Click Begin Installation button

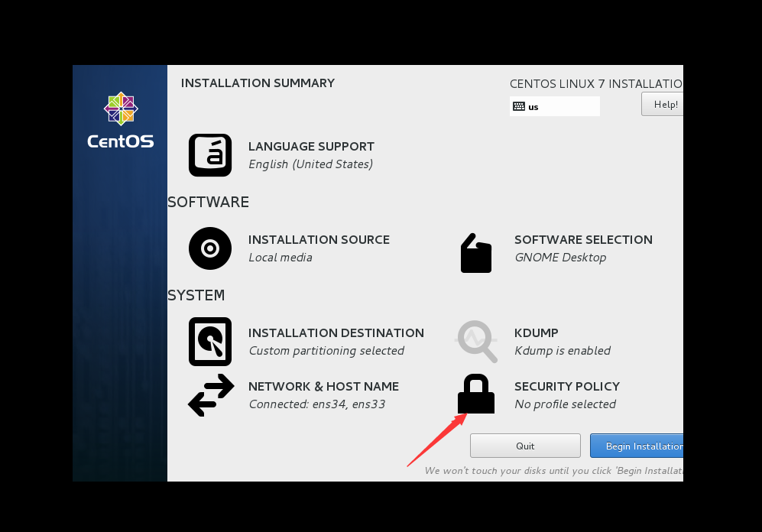637,446
